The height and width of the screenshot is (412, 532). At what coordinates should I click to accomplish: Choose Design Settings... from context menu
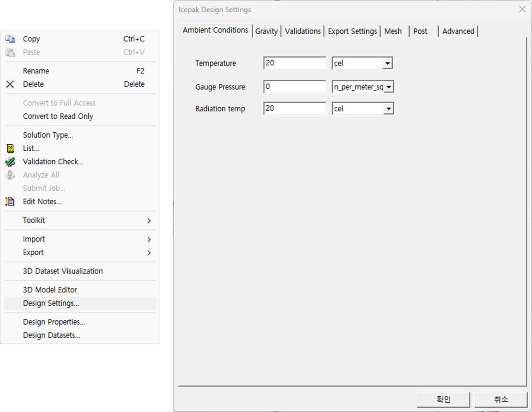click(51, 303)
